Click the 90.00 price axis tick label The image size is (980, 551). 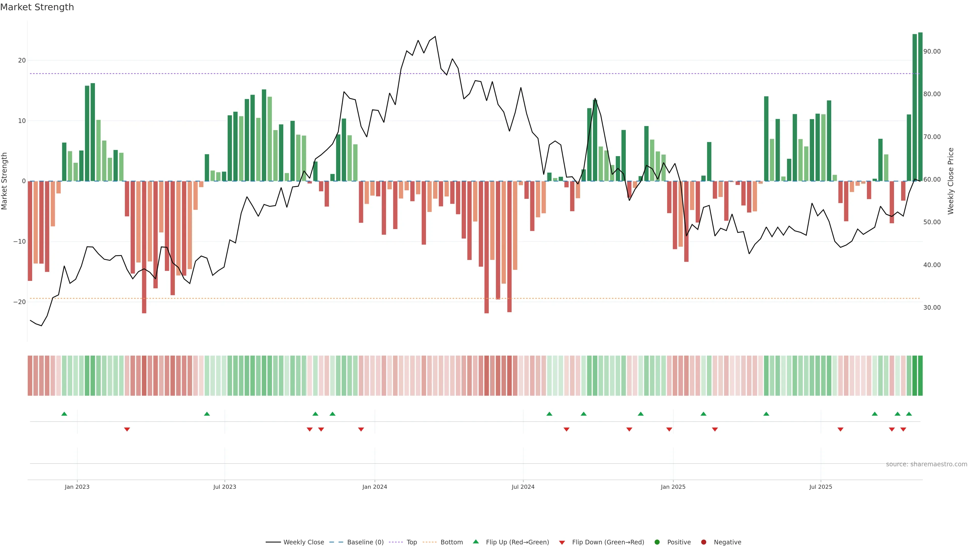click(932, 51)
